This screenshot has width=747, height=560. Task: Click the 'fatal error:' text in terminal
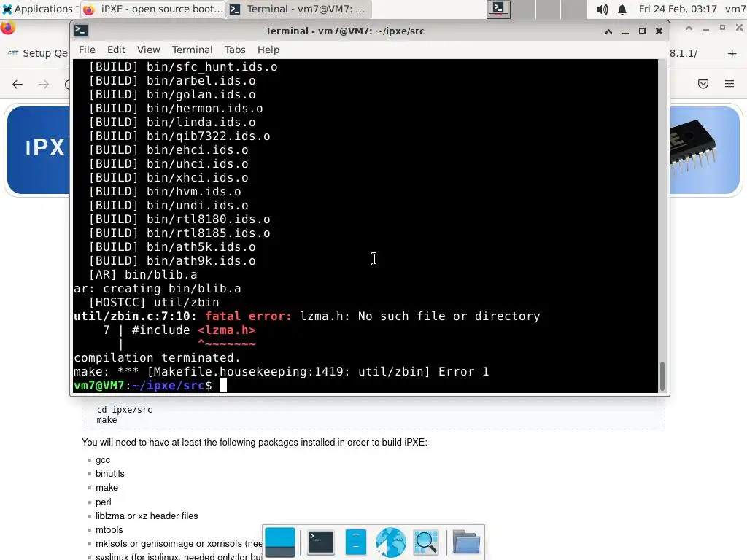point(248,316)
